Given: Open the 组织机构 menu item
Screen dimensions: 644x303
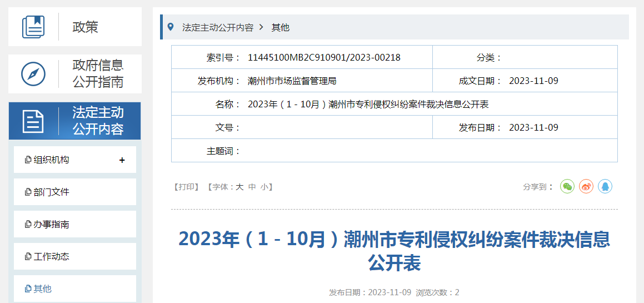Looking at the screenshot, I should click(x=75, y=160).
